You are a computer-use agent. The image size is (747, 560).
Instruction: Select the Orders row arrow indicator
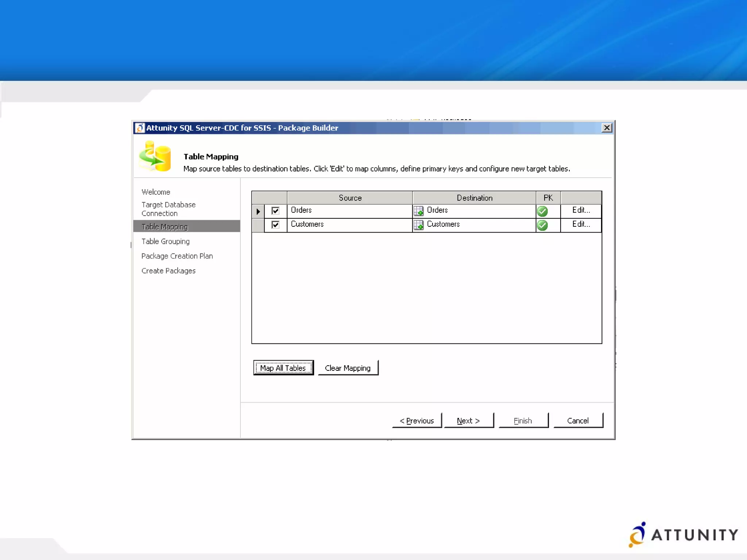tap(258, 211)
